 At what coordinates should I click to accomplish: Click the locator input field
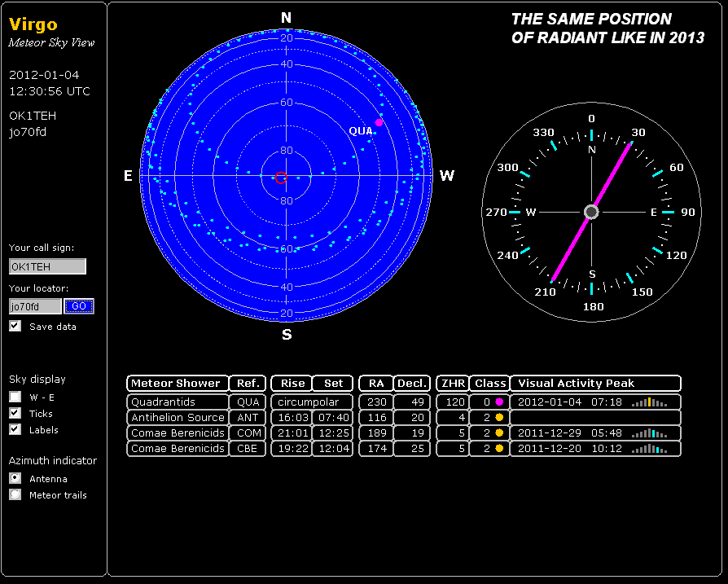click(x=35, y=306)
